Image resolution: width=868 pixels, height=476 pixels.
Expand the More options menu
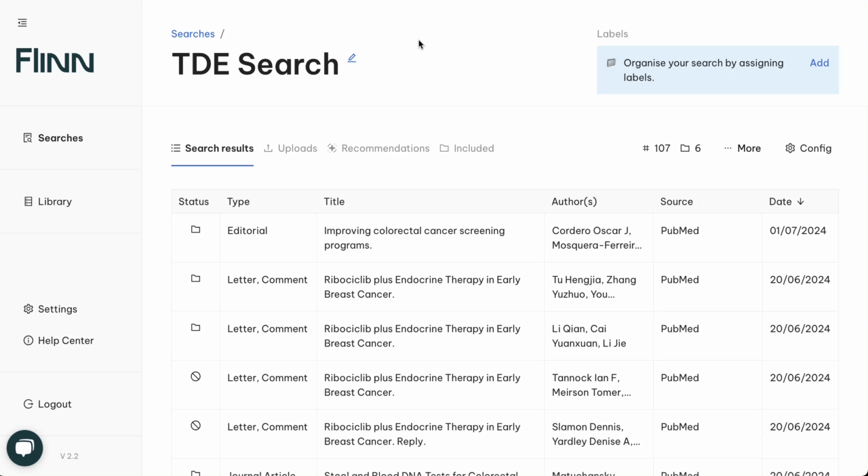(x=742, y=148)
